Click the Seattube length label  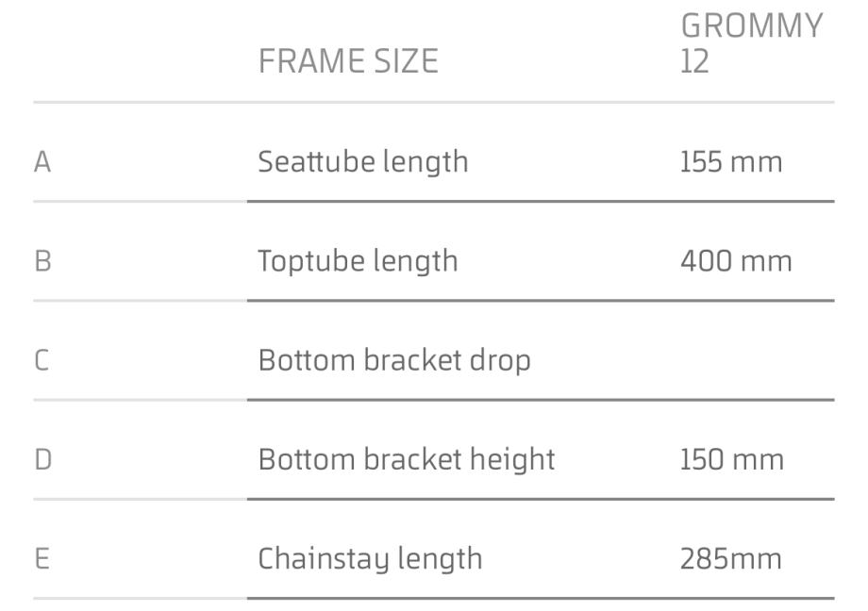tap(363, 161)
